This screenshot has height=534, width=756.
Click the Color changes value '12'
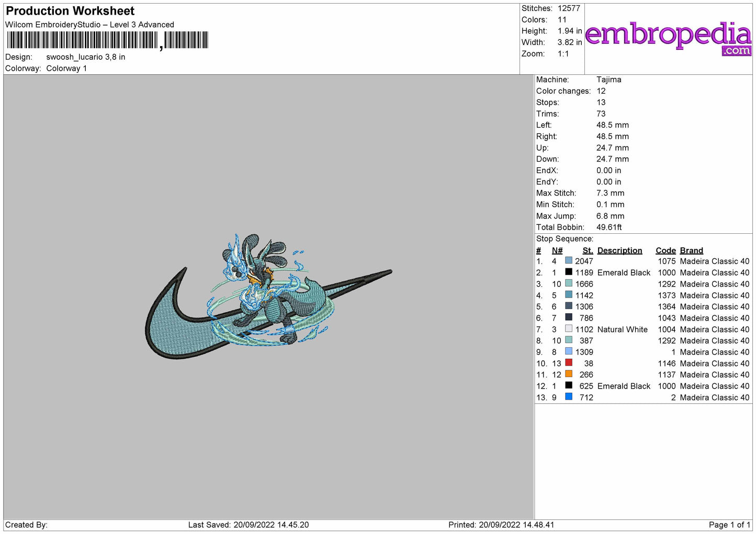coord(601,91)
